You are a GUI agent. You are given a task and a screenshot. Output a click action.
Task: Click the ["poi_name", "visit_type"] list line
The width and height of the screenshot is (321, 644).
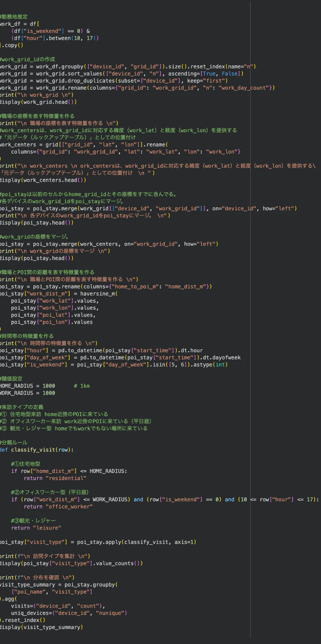click(52, 592)
